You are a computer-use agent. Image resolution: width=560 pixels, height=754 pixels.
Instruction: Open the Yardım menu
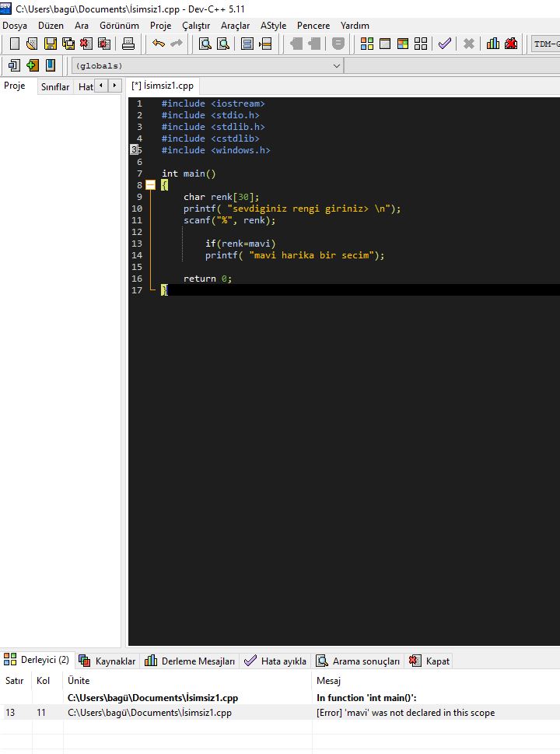pyautogui.click(x=355, y=26)
